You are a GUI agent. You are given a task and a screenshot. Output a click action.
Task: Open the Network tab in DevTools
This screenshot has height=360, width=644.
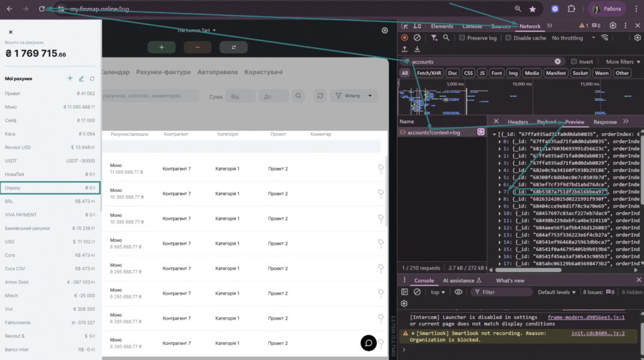[530, 26]
